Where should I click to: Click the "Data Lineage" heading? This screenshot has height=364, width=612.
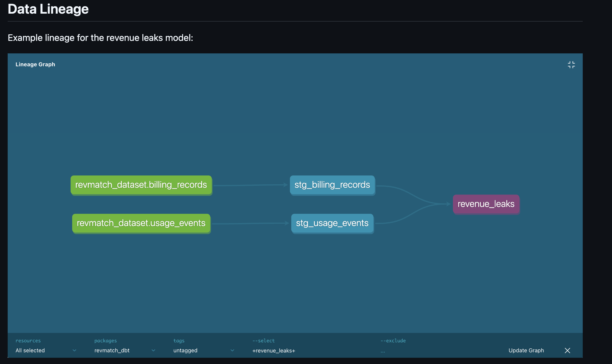[x=48, y=9]
